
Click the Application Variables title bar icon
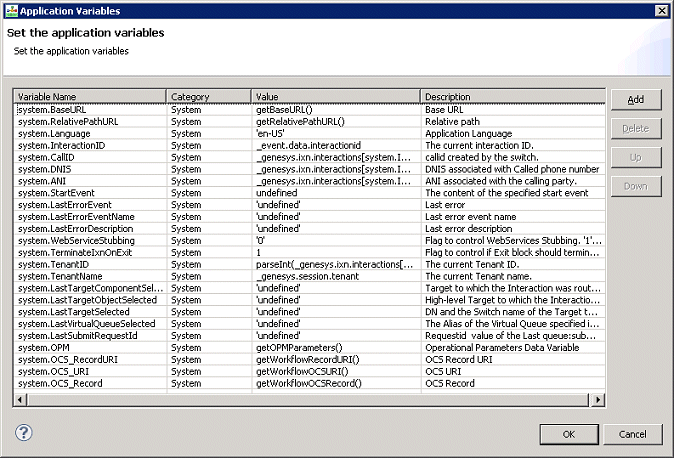click(x=11, y=11)
